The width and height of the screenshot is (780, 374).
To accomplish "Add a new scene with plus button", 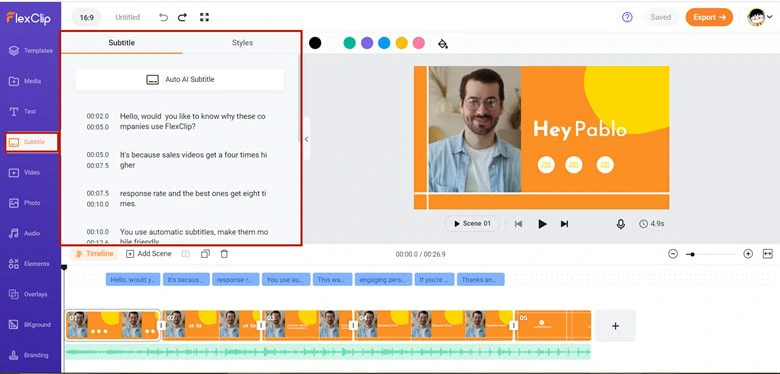I will pyautogui.click(x=615, y=326).
